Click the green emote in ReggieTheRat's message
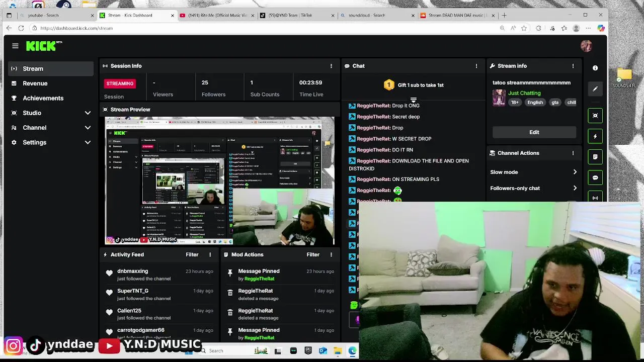The width and height of the screenshot is (644, 362). [x=397, y=191]
